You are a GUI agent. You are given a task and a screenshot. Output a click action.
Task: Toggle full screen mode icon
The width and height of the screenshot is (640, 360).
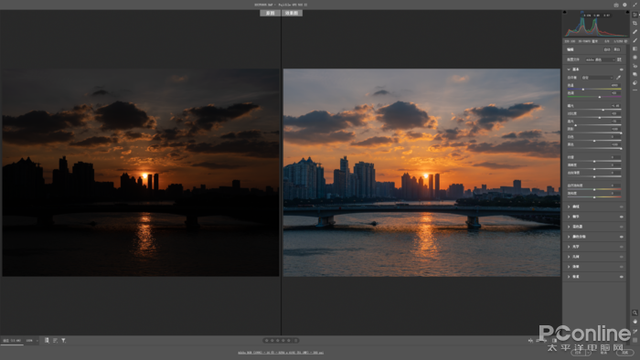[635, 4]
